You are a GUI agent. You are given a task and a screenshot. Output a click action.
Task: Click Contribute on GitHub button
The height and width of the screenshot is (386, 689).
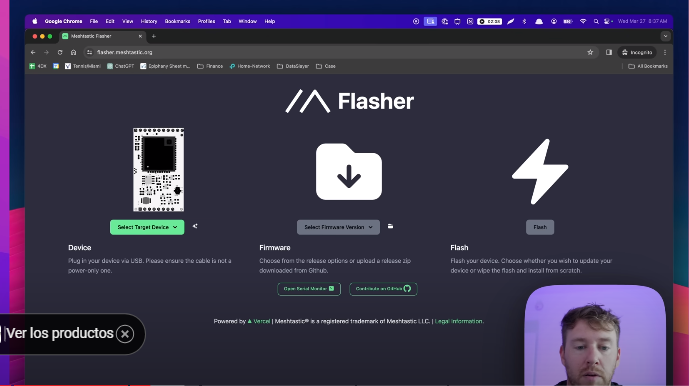(x=383, y=289)
